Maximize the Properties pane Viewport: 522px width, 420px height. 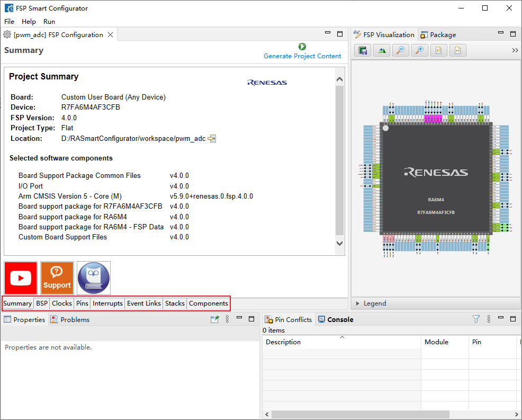251,319
